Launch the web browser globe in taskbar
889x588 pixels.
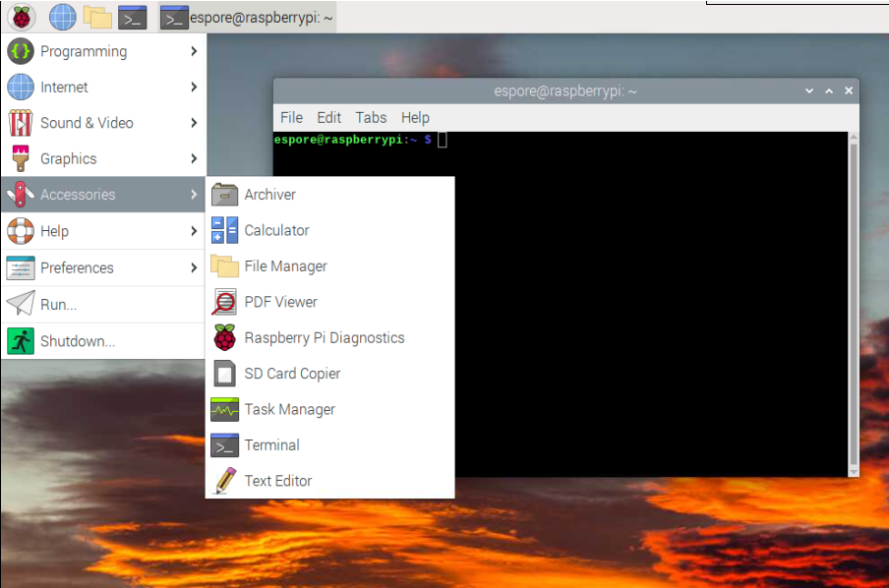[x=62, y=17]
